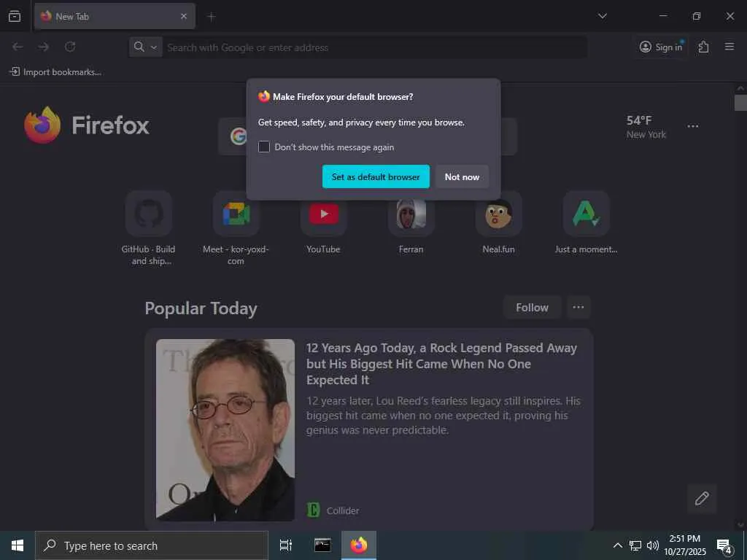Reload the page with refresh icon
This screenshot has width=747, height=560.
(x=70, y=47)
